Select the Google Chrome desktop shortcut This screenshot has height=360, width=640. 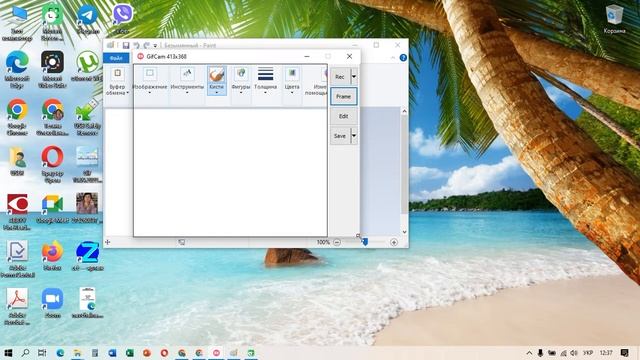pyautogui.click(x=17, y=117)
